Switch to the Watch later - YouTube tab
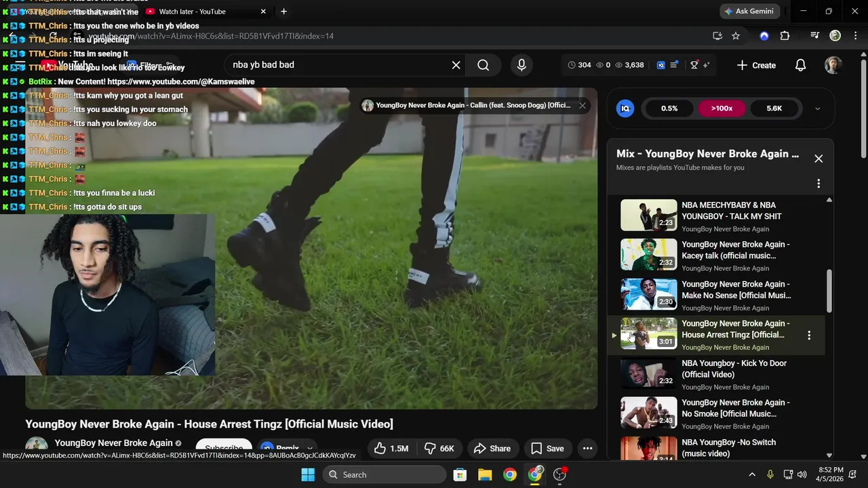Screen dimensions: 868x488 [192, 12]
